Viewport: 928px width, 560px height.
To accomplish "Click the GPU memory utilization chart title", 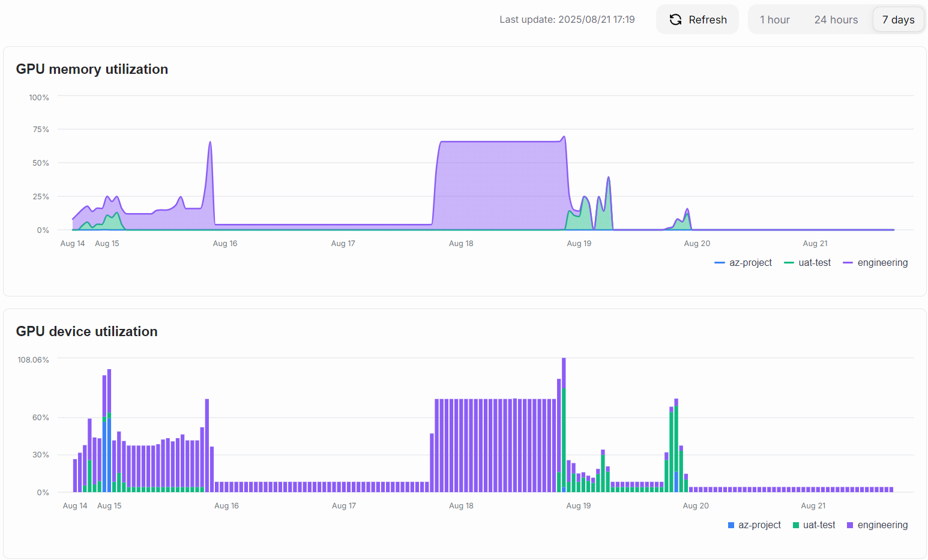I will 92,69.
